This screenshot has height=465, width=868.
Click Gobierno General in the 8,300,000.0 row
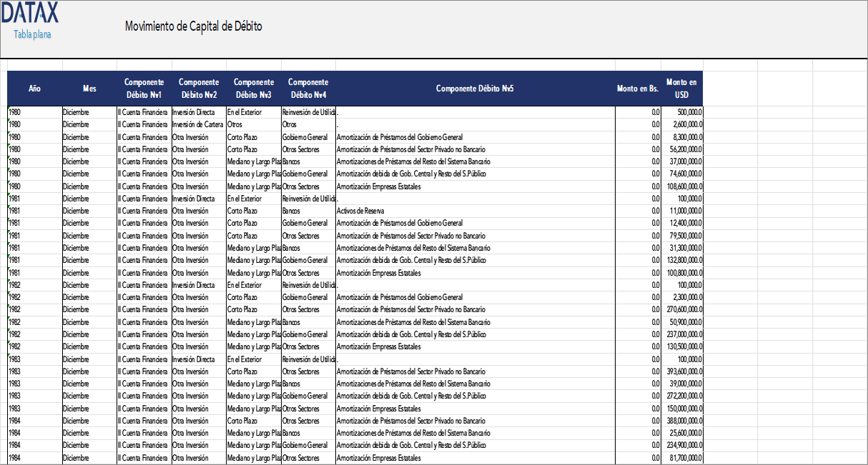308,136
